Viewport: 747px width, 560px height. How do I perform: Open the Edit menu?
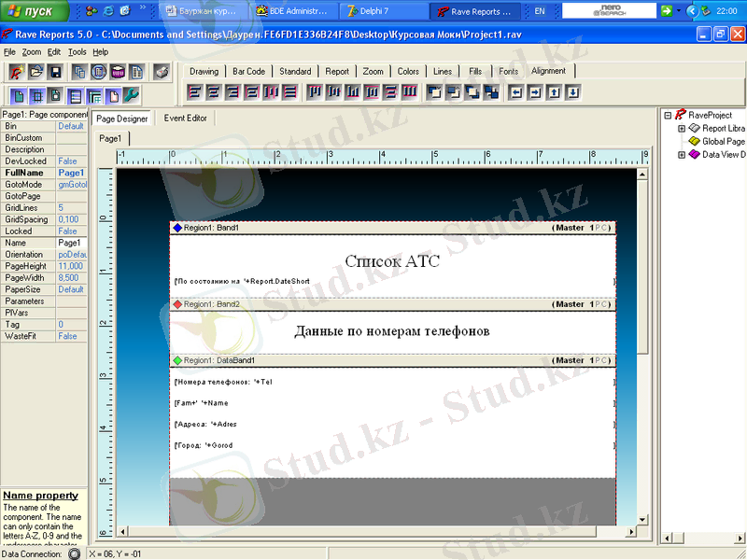(54, 52)
